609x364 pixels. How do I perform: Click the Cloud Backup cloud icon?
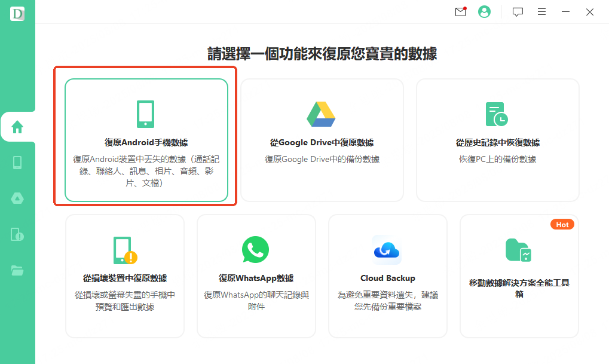(387, 250)
